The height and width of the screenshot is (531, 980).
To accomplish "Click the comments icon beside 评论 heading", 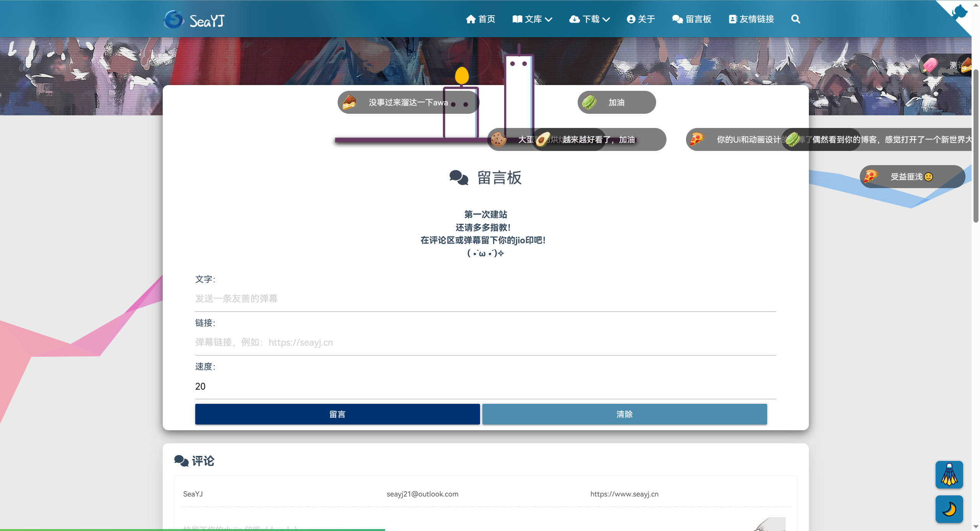I will 181,461.
